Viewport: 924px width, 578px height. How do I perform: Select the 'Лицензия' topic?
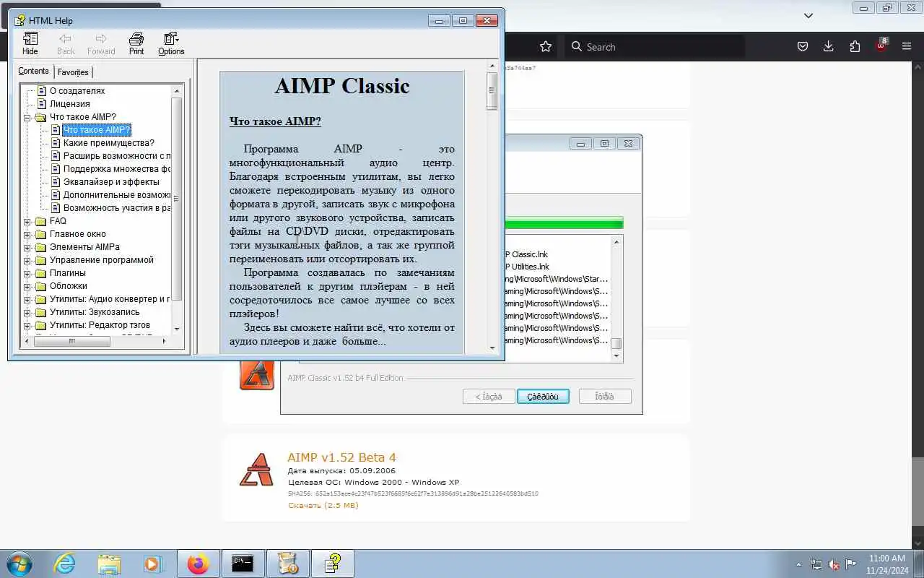70,104
